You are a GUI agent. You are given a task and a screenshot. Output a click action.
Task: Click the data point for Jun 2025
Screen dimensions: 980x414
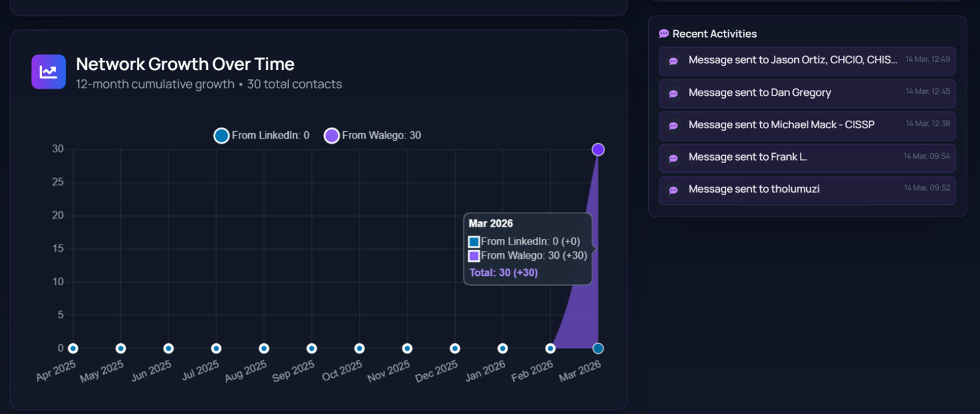pyautogui.click(x=168, y=348)
